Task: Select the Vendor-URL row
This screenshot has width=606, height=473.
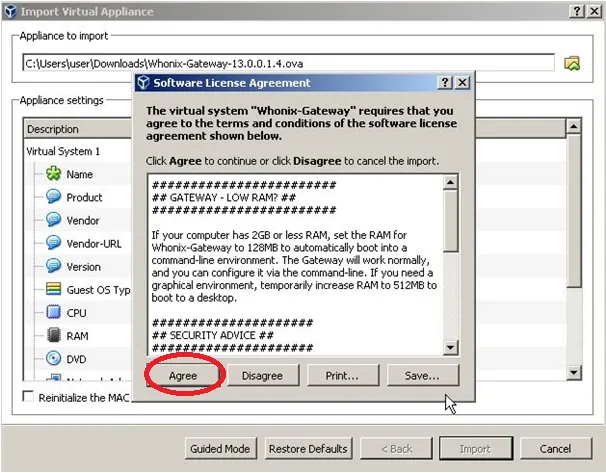Action: 79,243
